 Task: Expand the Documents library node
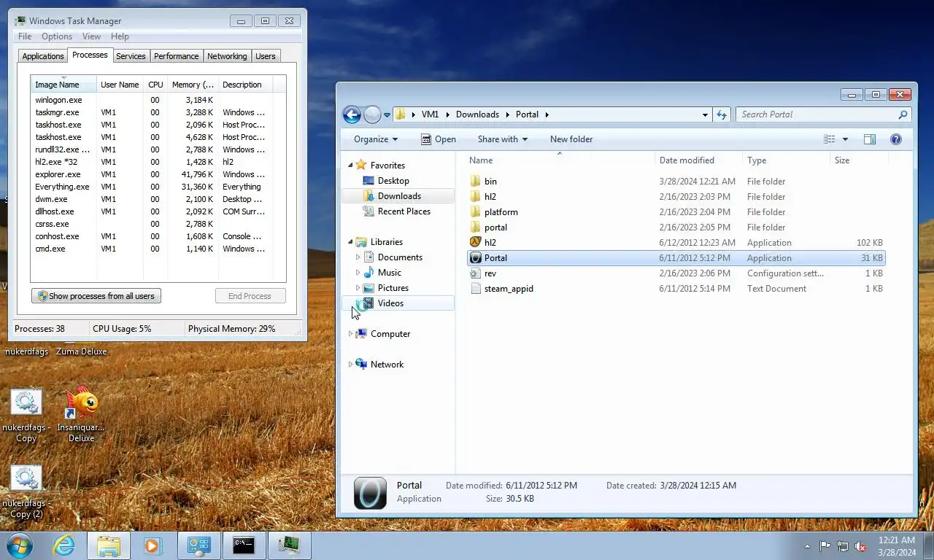coord(358,257)
